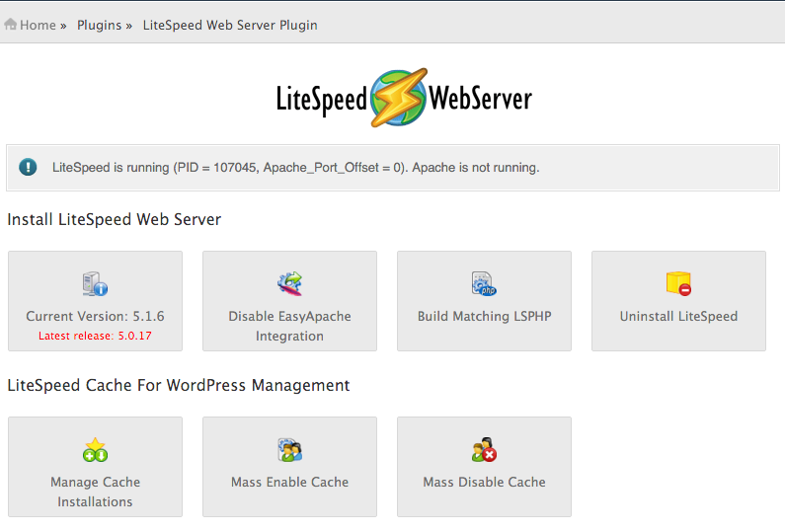Image resolution: width=785 pixels, height=532 pixels.
Task: Open Mass Enable Cache label
Action: coord(290,482)
